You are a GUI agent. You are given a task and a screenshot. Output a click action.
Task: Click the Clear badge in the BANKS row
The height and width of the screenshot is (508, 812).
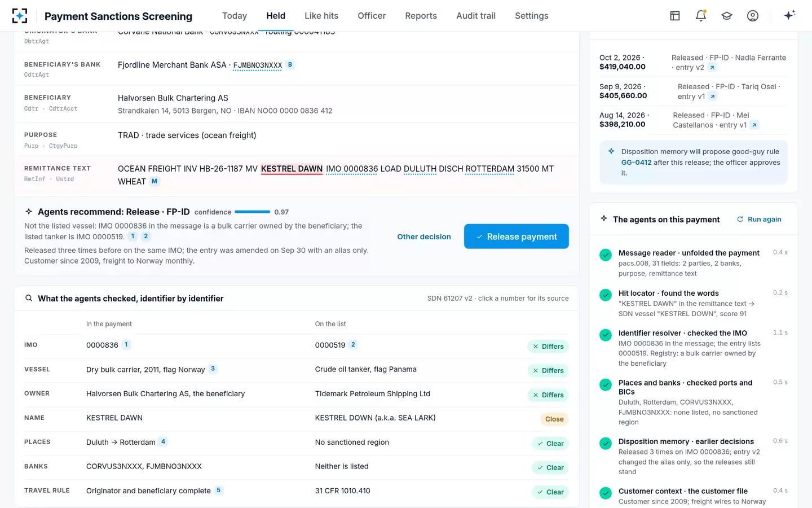(550, 467)
